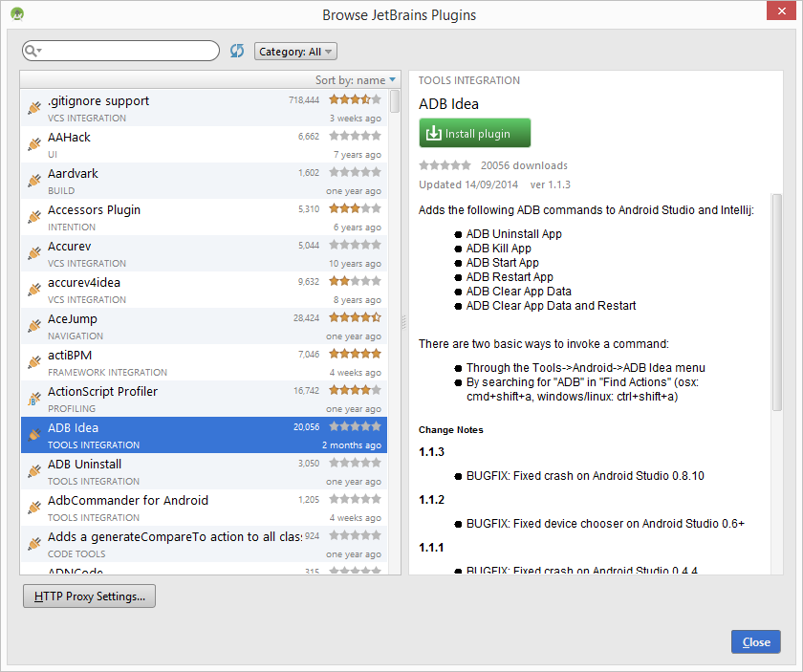
Task: Open the Category: All dropdown
Action: (295, 52)
